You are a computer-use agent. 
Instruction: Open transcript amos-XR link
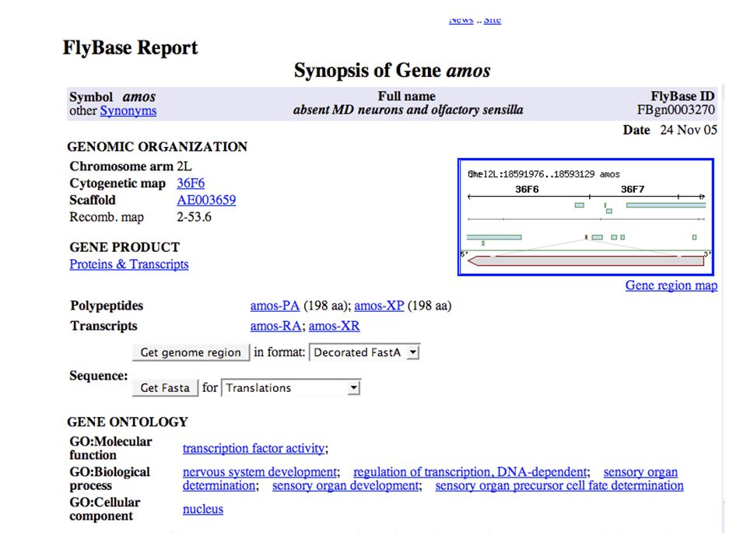tap(334, 326)
